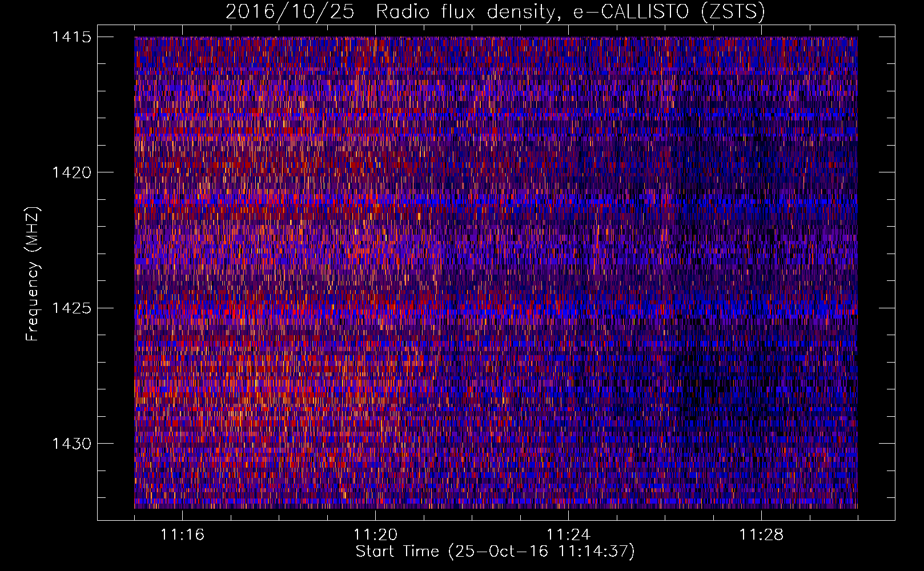This screenshot has width=924, height=571.
Task: Select the 1415 frequency axis label
Action: [72, 37]
